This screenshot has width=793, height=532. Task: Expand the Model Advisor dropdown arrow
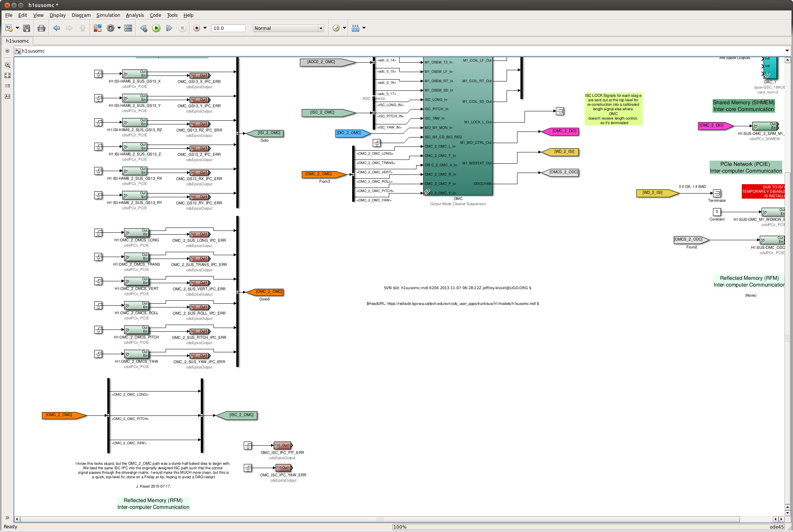click(x=344, y=28)
